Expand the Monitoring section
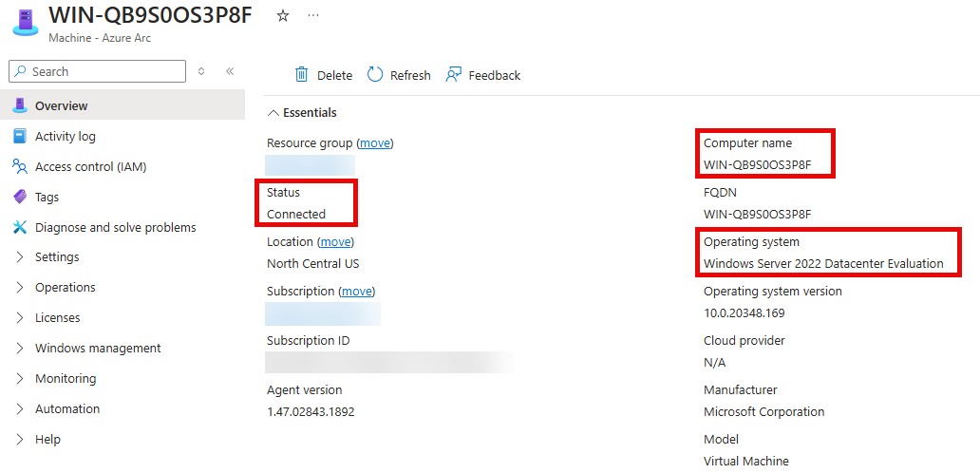The width and height of the screenshot is (980, 473). click(x=65, y=379)
